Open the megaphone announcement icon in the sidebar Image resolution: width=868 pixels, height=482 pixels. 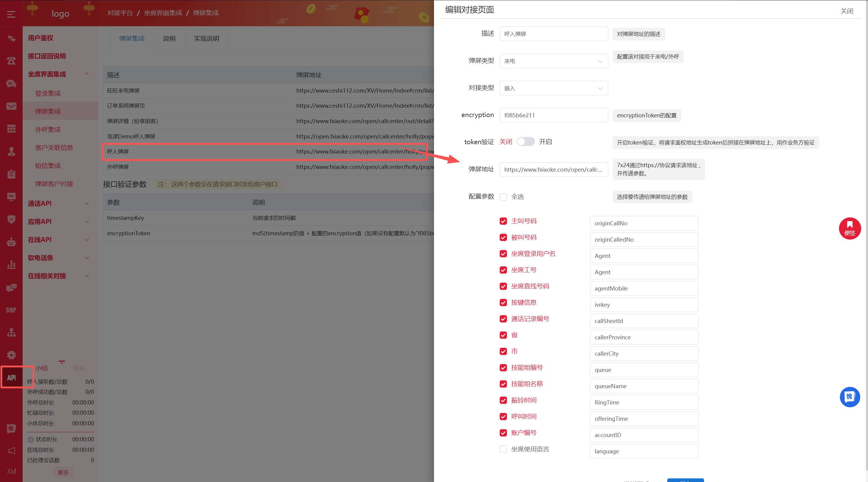(x=11, y=451)
